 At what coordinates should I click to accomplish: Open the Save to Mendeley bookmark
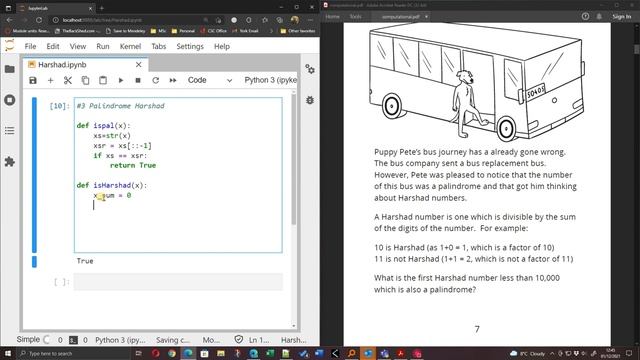pos(125,31)
